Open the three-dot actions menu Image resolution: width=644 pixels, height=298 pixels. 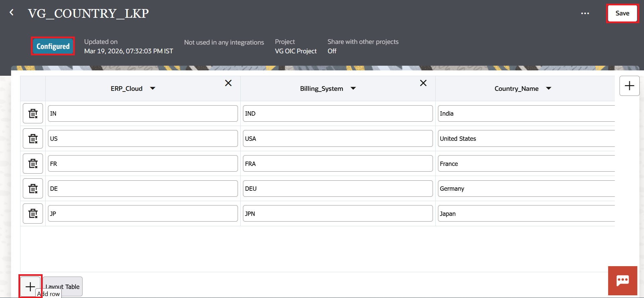click(x=585, y=13)
